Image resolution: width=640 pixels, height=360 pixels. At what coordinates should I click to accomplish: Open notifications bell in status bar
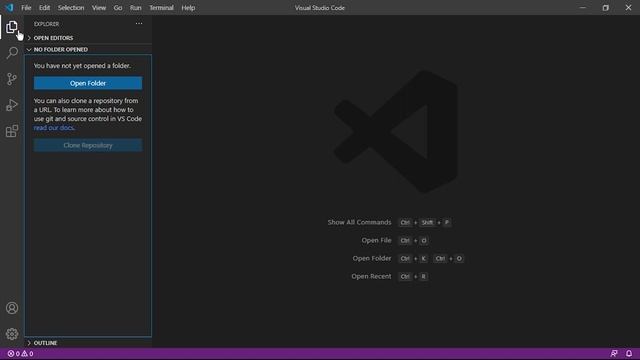pos(629,353)
